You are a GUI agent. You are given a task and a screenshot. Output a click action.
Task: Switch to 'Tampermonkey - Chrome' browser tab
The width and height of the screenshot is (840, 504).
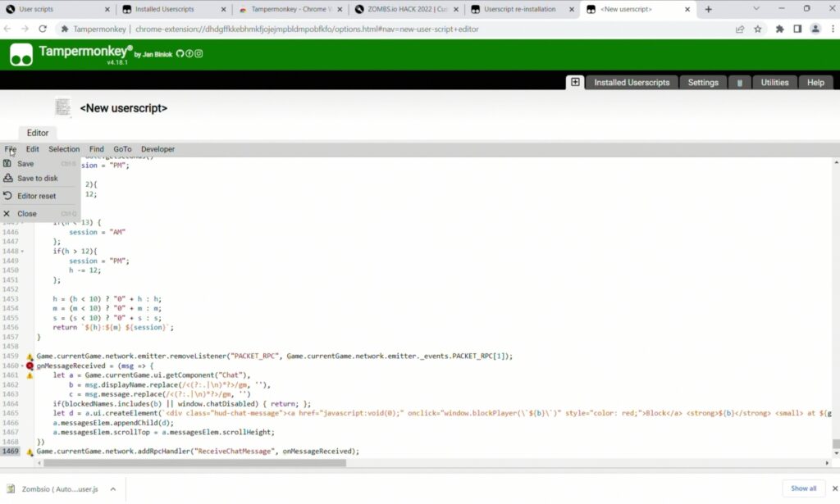[x=290, y=9]
